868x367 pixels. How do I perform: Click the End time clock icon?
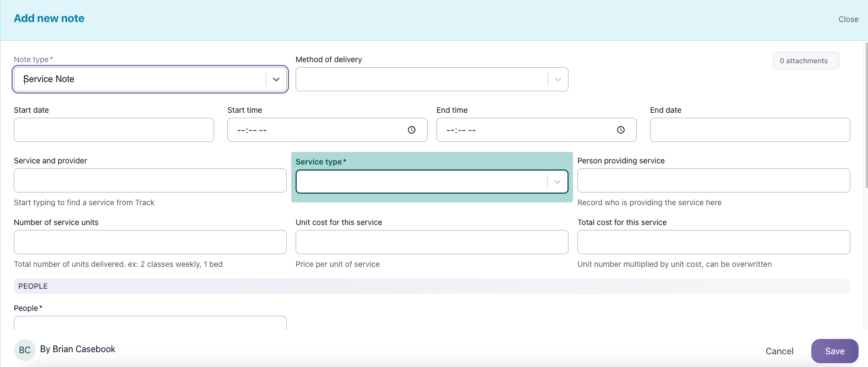point(621,130)
